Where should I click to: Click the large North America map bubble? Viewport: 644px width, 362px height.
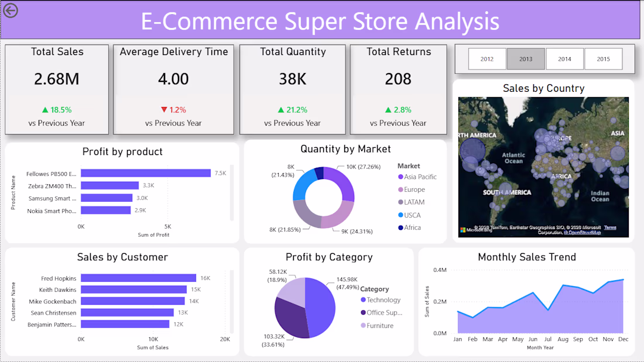472,151
